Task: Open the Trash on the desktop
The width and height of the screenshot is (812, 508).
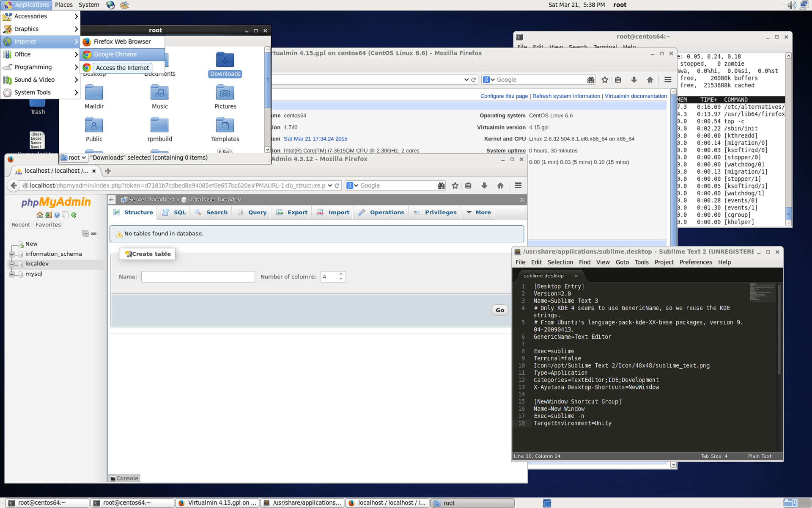Action: coord(37,106)
